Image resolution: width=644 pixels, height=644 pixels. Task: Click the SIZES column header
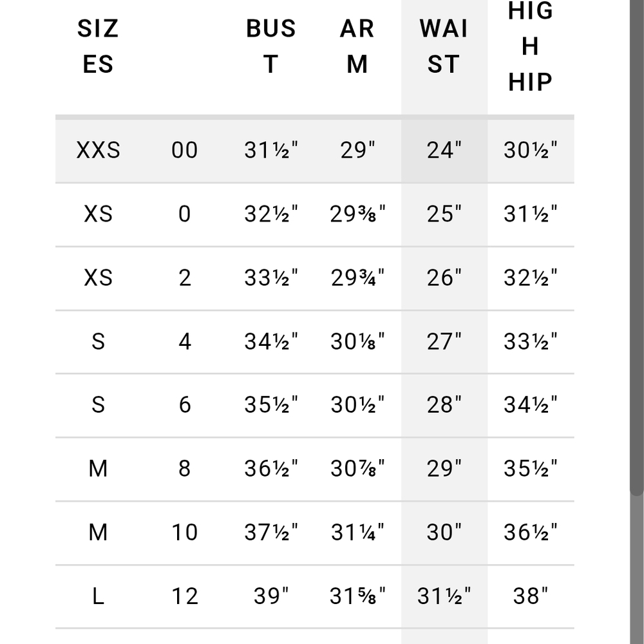click(x=98, y=46)
